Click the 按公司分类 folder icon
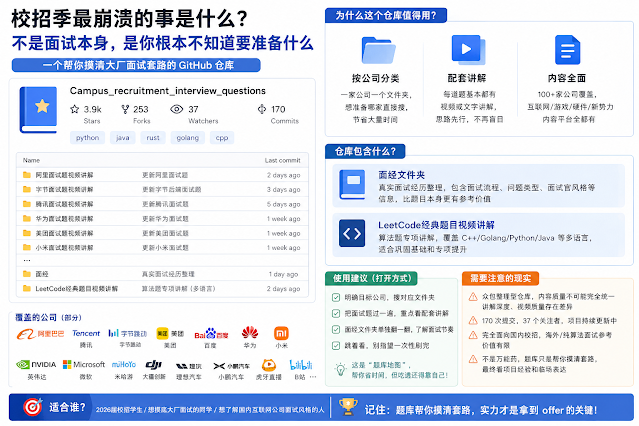The height and width of the screenshot is (426, 639). tap(378, 51)
